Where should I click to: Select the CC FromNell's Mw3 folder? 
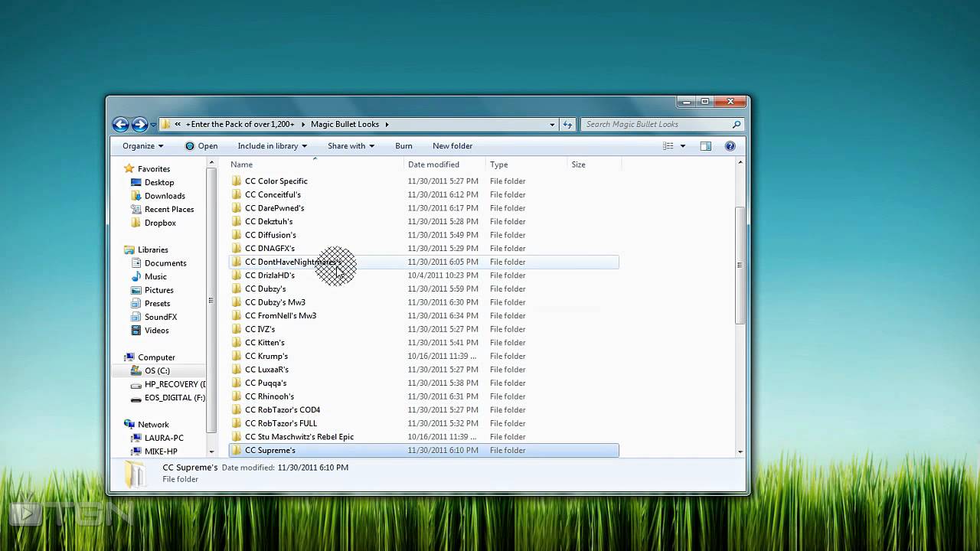[x=423, y=316]
